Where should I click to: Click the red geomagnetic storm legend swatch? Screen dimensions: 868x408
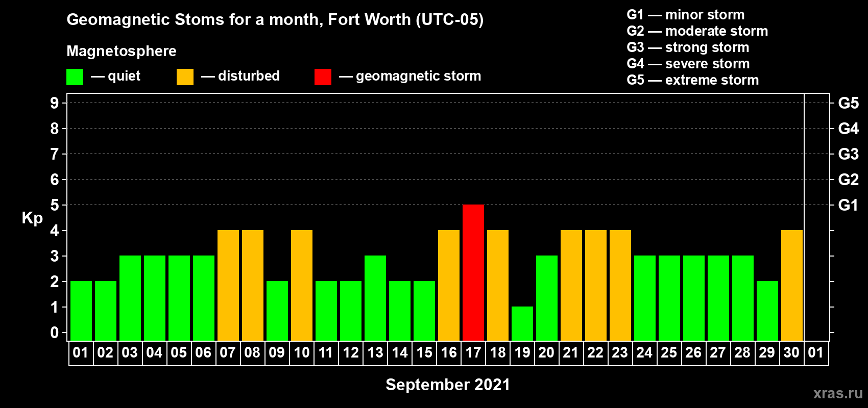[x=323, y=77]
